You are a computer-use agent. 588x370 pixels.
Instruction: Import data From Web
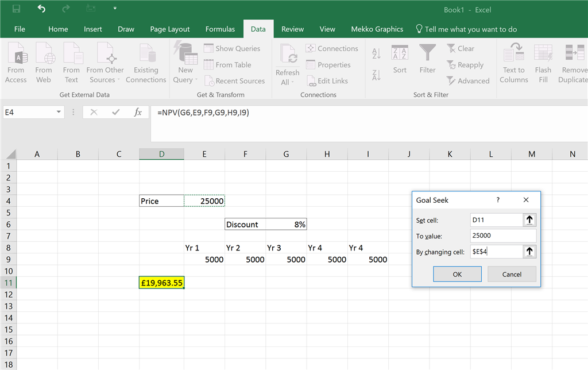click(x=44, y=63)
